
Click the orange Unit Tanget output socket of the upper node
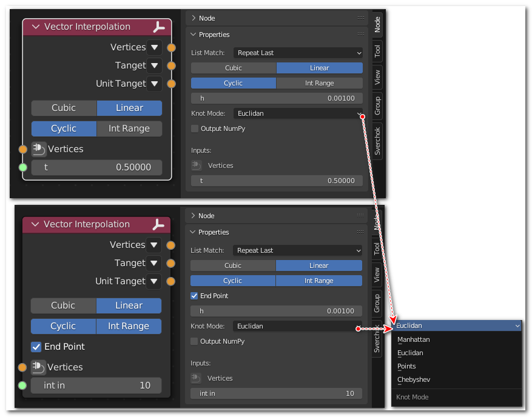171,84
